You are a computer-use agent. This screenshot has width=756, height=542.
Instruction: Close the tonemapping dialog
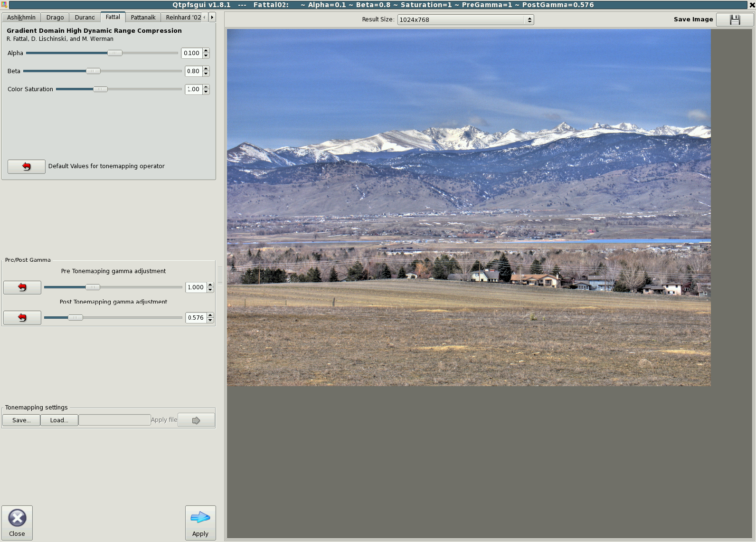[17, 523]
